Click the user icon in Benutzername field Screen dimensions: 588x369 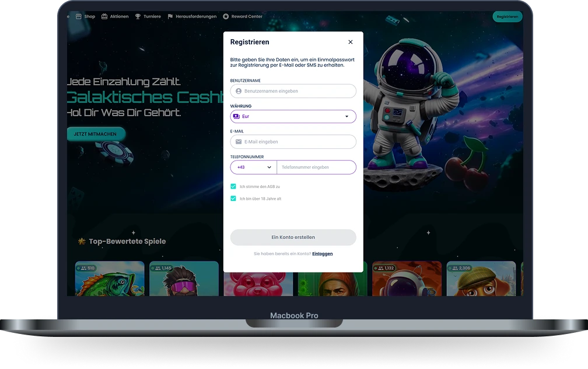tap(239, 91)
